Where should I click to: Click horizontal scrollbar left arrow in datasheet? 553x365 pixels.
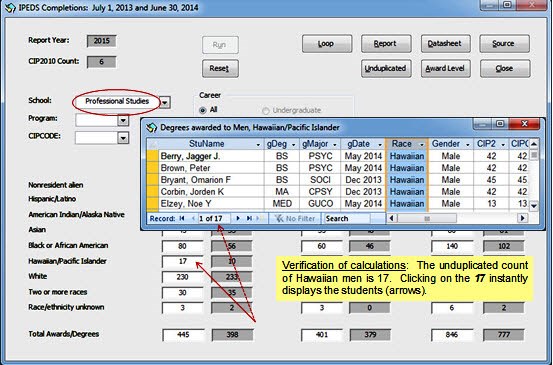(391, 218)
